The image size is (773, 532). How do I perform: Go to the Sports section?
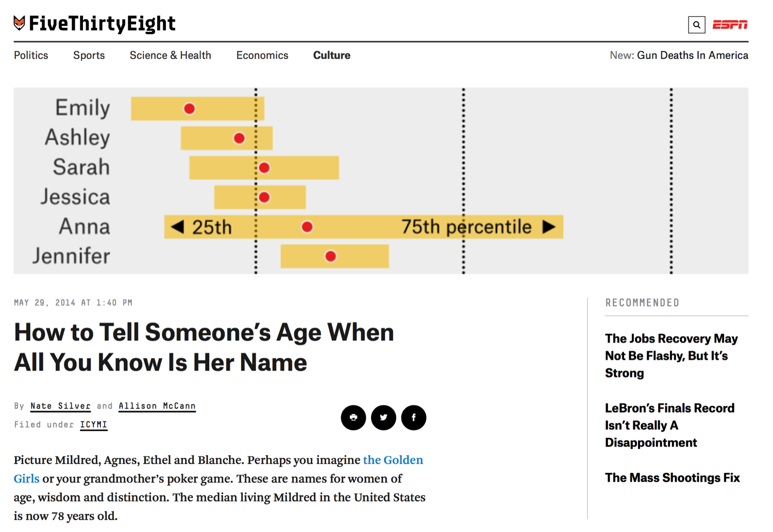89,55
